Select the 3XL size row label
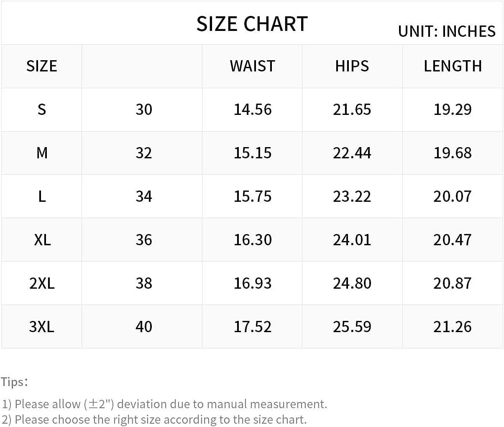504x427 pixels. pyautogui.click(x=42, y=327)
